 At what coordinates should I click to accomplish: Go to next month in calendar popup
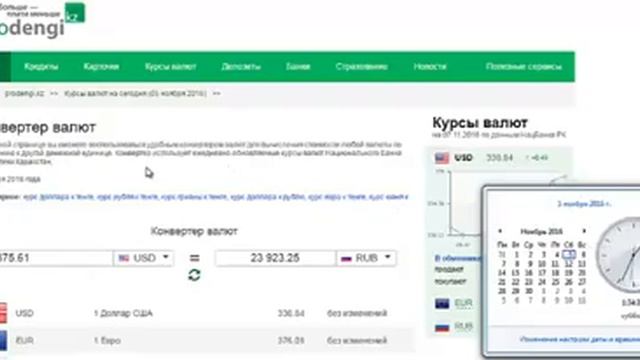(x=584, y=231)
